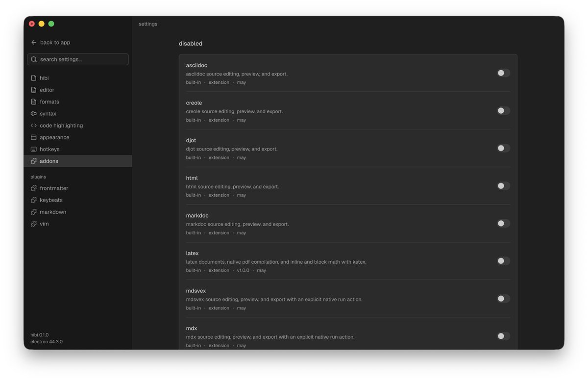Focus the search settings field
Screen dimensions: 588x381
[78, 59]
